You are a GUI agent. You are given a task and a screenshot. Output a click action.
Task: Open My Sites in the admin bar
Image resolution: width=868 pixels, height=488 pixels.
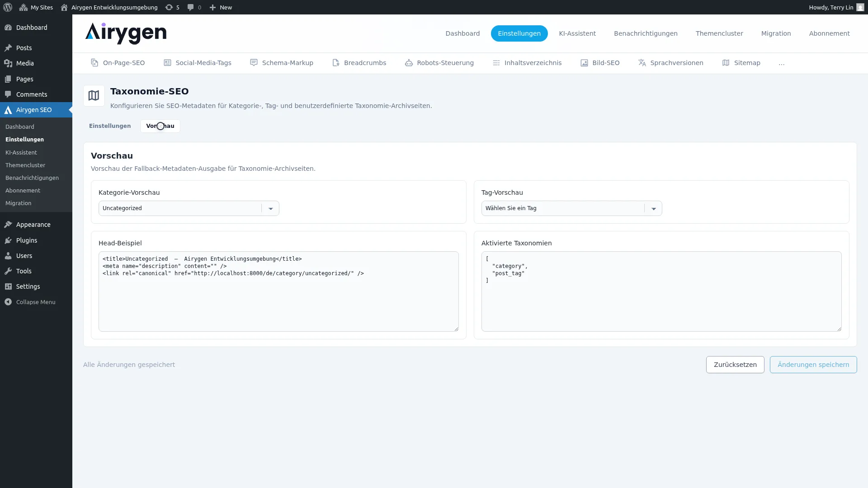pos(36,7)
